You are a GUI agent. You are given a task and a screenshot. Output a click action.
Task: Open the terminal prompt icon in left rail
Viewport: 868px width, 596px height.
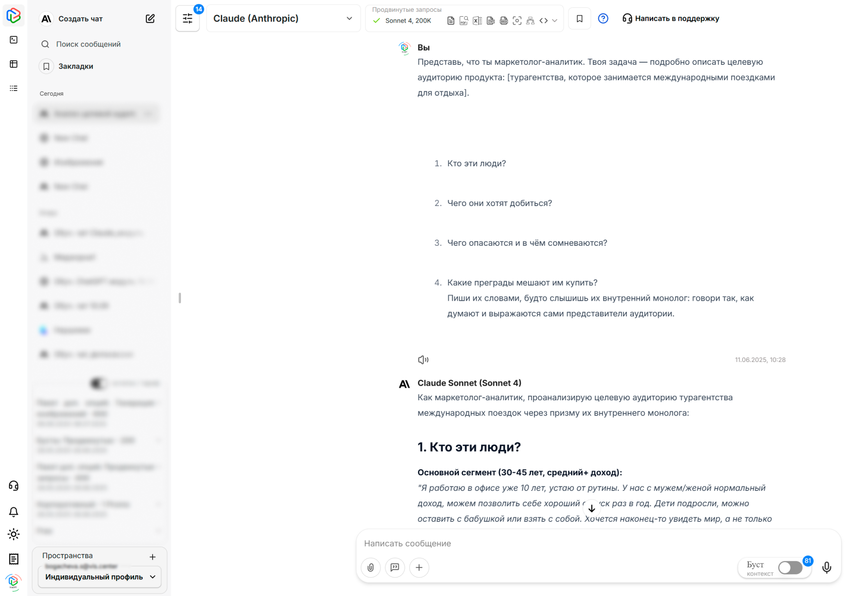coord(14,40)
